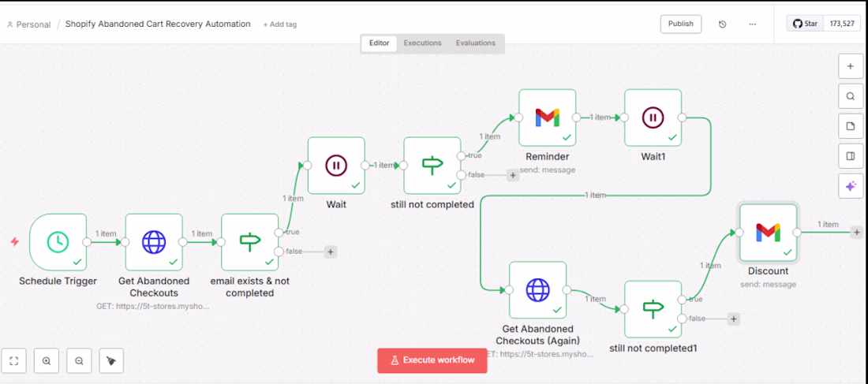Click the true output of 'still not completed1' node
The width and height of the screenshot is (868, 384).
tap(682, 300)
